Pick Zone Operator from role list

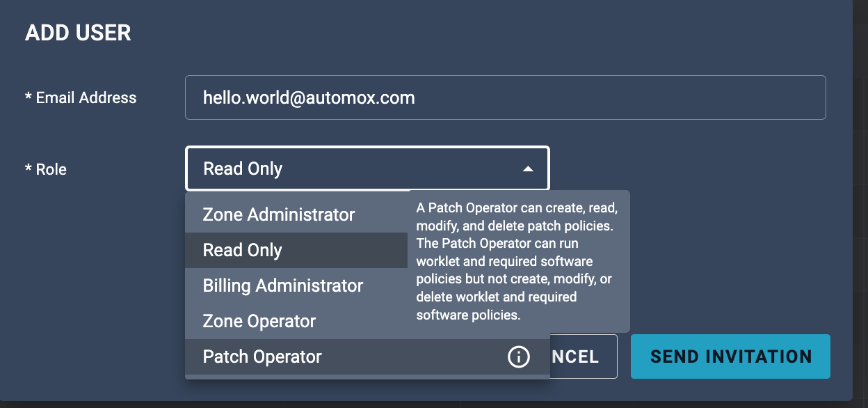point(296,321)
